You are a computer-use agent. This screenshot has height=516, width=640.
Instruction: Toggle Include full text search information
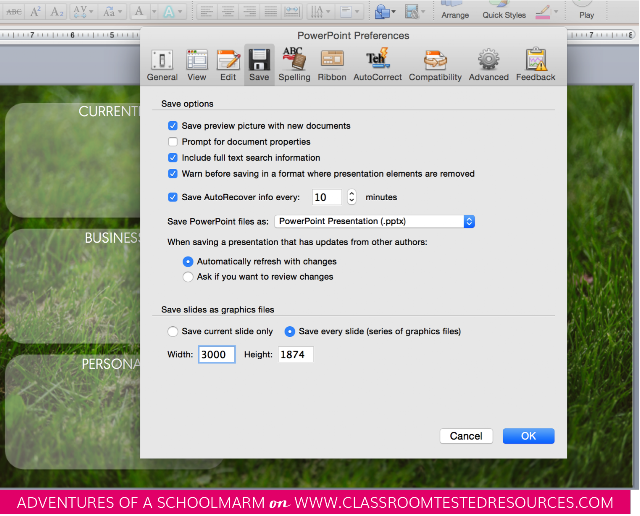[x=173, y=158]
